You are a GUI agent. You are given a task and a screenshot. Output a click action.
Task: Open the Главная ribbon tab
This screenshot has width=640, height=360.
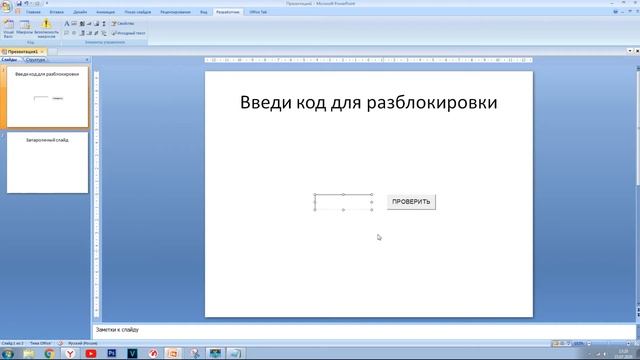pos(33,12)
